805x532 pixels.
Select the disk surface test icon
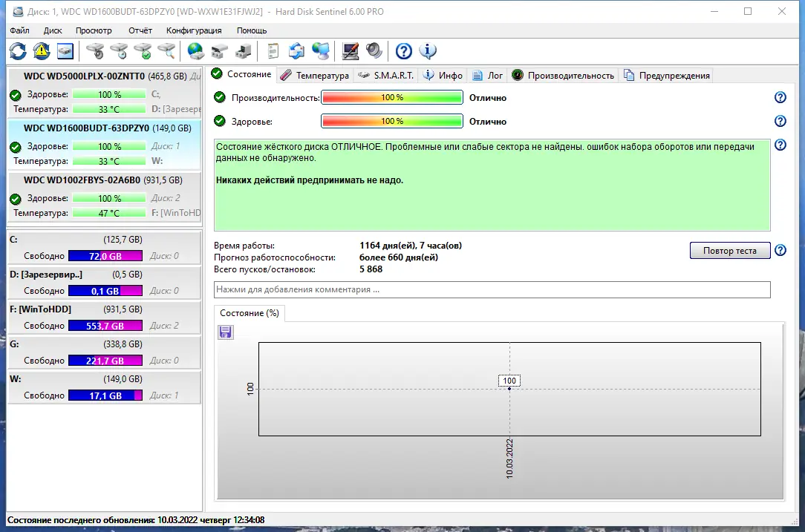[x=96, y=50]
